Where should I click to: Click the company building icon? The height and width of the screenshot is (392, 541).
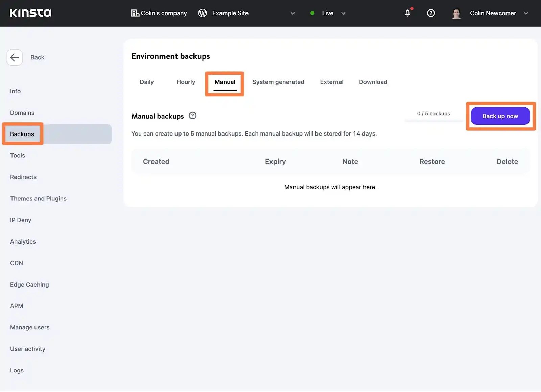(x=135, y=13)
